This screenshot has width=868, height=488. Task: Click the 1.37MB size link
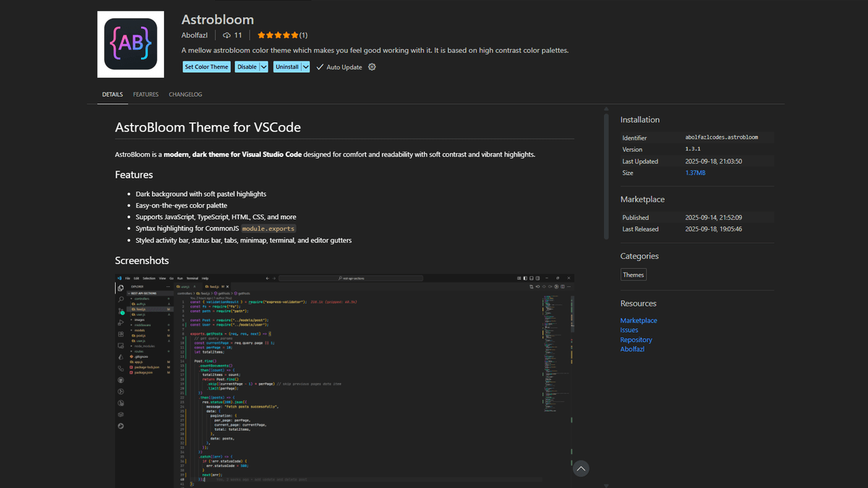coord(695,173)
